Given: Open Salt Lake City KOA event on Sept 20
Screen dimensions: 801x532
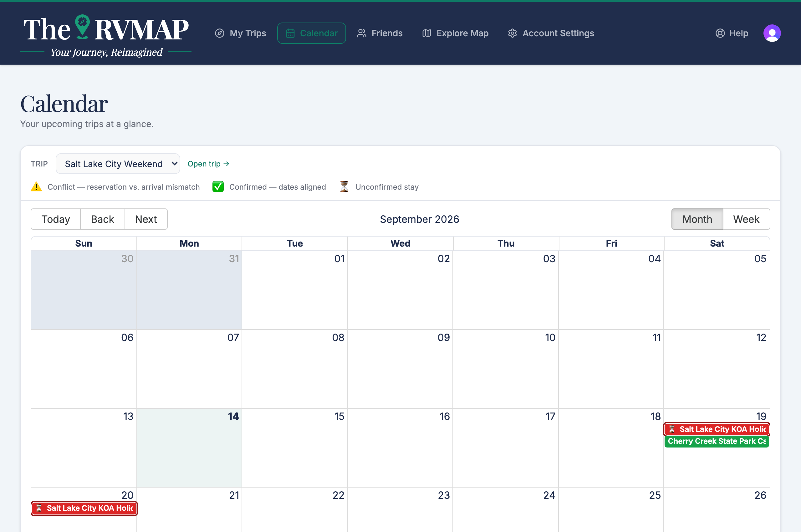Looking at the screenshot, I should pos(84,508).
